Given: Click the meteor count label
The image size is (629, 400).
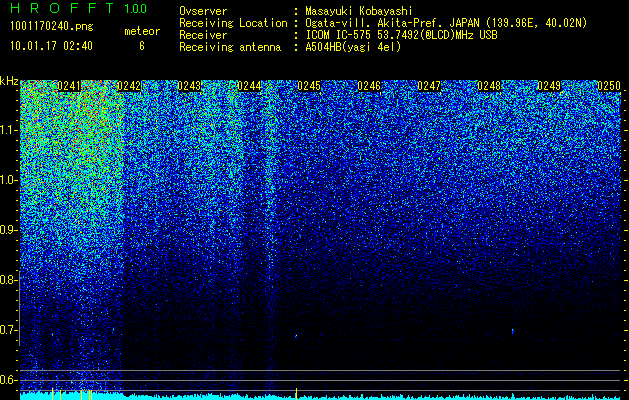Looking at the screenshot, I should pyautogui.click(x=142, y=31).
